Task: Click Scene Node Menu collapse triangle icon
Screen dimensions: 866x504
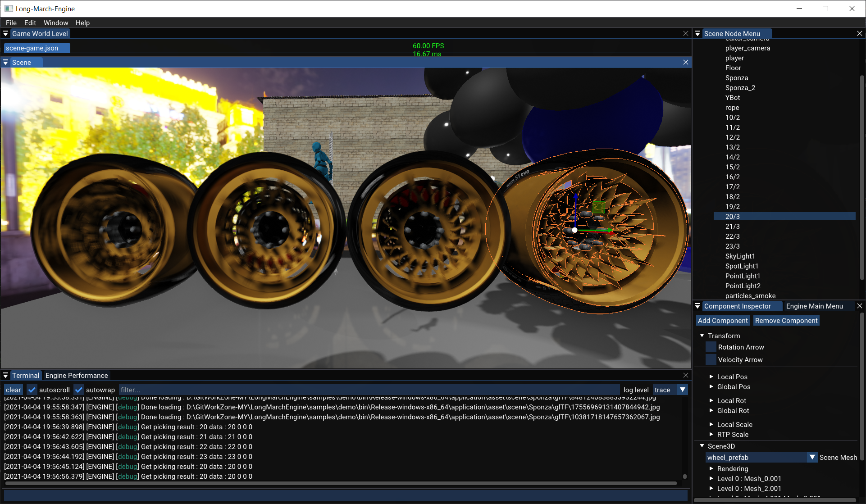Action: [x=697, y=34]
